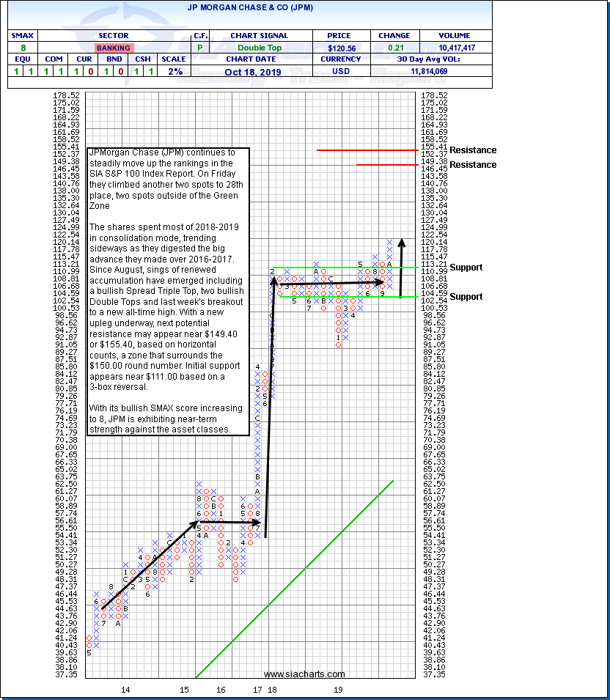Image resolution: width=610 pixels, height=700 pixels.
Task: Click the USD currency cell
Action: coord(341,71)
